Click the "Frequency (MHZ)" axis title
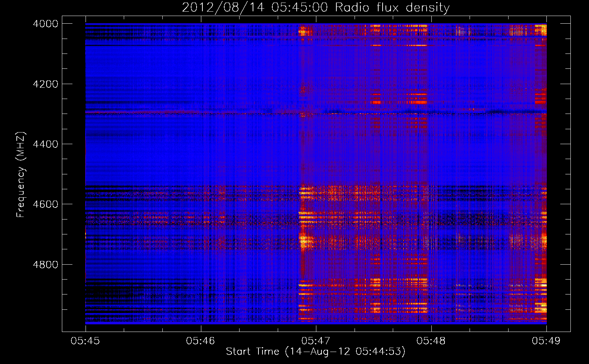The image size is (589, 364). pyautogui.click(x=21, y=175)
